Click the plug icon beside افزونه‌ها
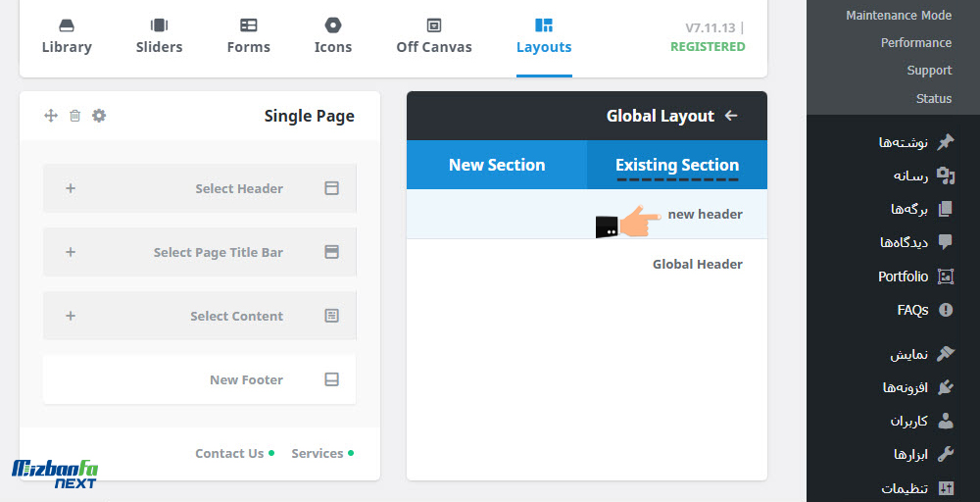The height and width of the screenshot is (502, 980). tap(946, 387)
